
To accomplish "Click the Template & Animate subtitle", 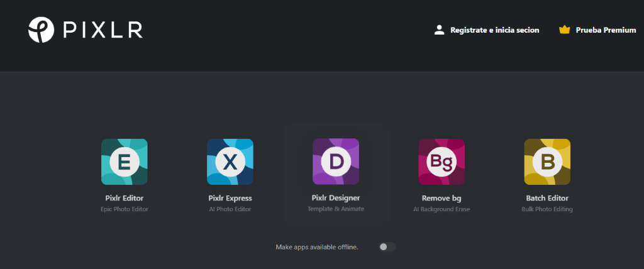I will (x=336, y=209).
